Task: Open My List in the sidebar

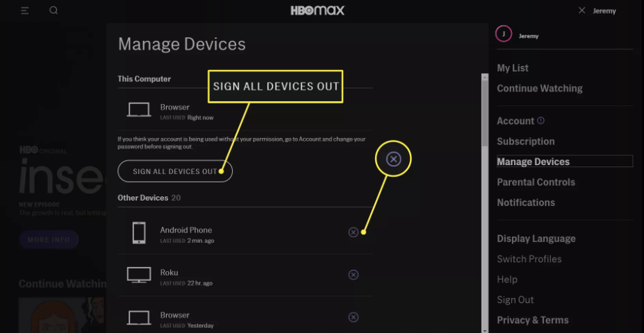Action: [x=513, y=68]
